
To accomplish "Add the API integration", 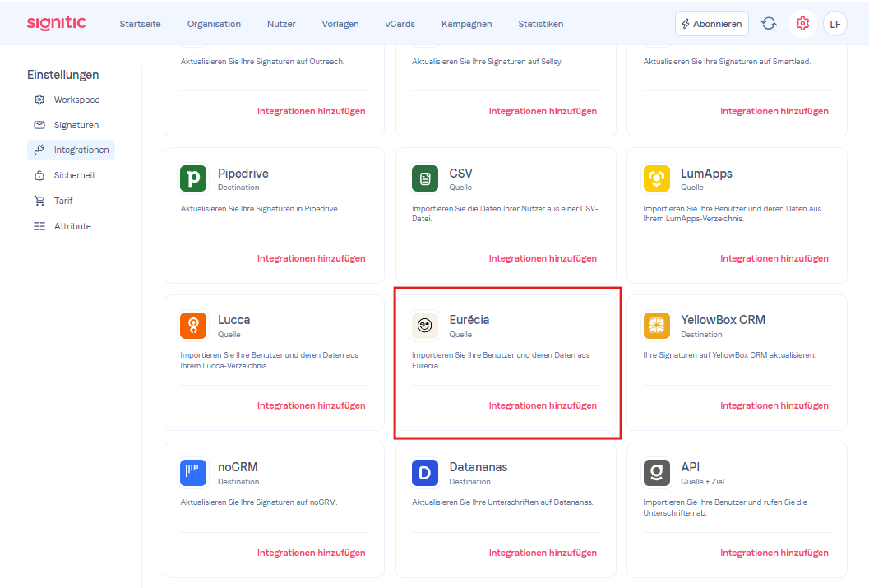I will pyautogui.click(x=774, y=553).
